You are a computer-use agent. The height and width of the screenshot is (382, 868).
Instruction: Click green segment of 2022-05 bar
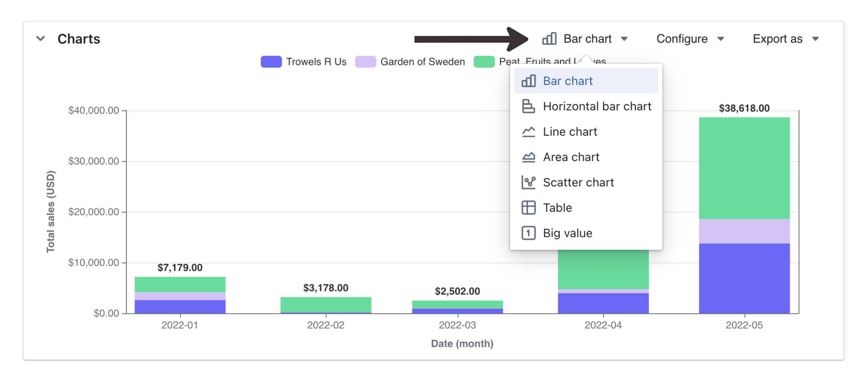coord(744,168)
